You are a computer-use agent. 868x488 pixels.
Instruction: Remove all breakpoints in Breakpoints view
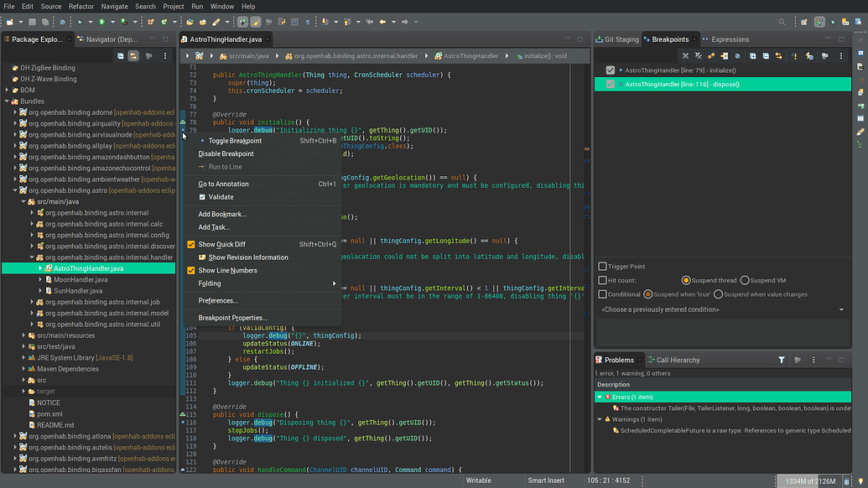699,56
